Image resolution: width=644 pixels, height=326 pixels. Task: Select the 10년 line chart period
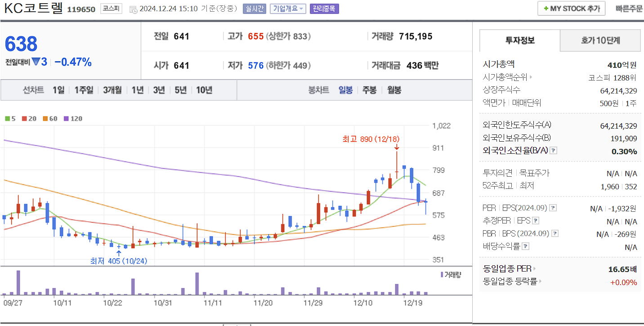coord(204,90)
